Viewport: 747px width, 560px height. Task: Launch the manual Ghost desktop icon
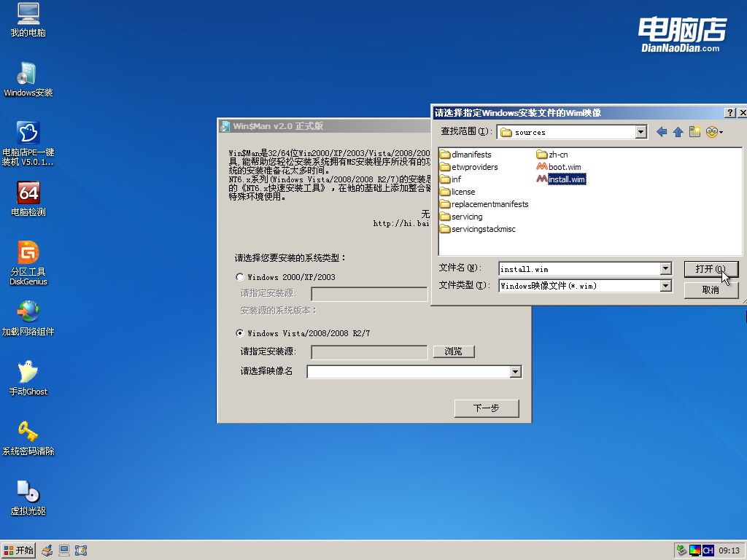point(28,372)
